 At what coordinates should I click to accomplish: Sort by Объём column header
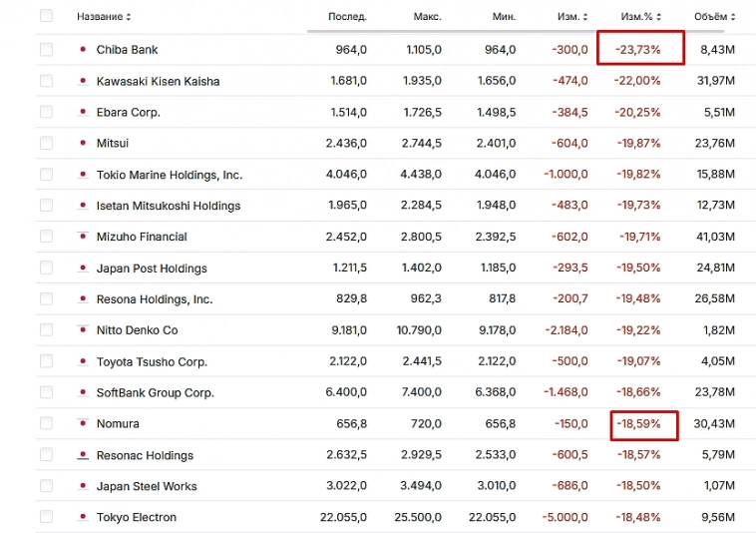click(714, 17)
